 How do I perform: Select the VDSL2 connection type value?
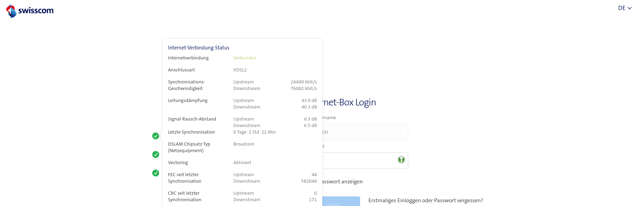240,70
